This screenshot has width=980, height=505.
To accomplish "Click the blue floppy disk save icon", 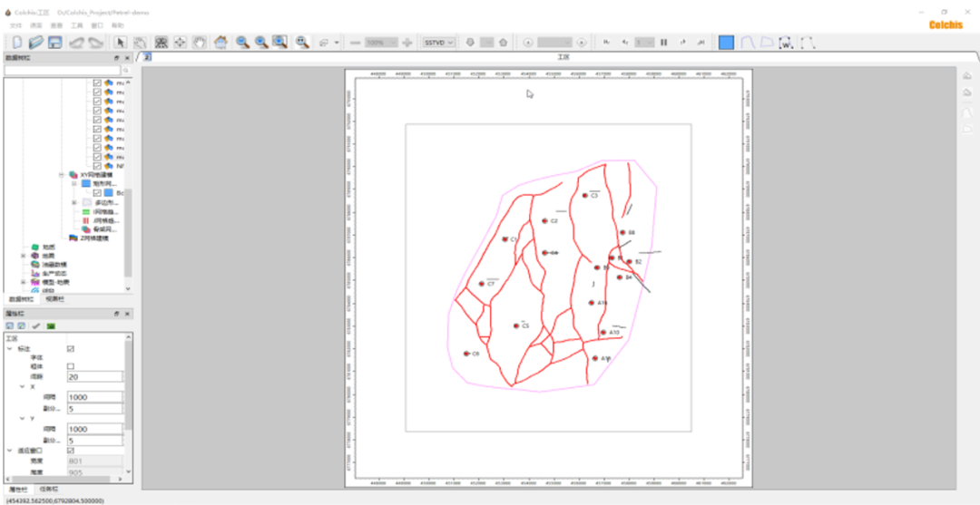I will [55, 43].
